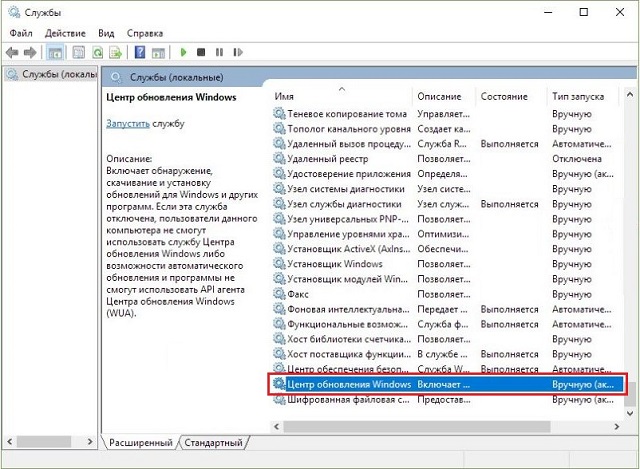640x469 pixels.
Task: Start the service with green play icon
Action: [183, 52]
